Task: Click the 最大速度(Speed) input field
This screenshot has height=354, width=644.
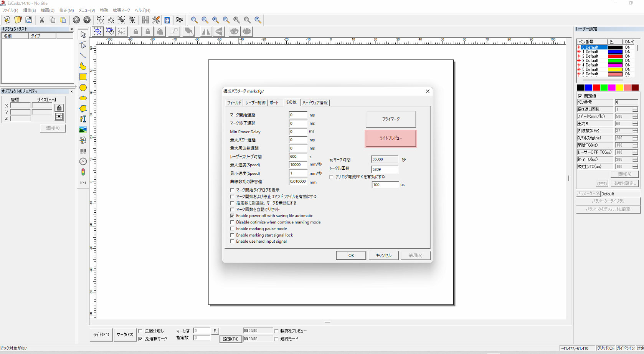Action: click(x=298, y=165)
